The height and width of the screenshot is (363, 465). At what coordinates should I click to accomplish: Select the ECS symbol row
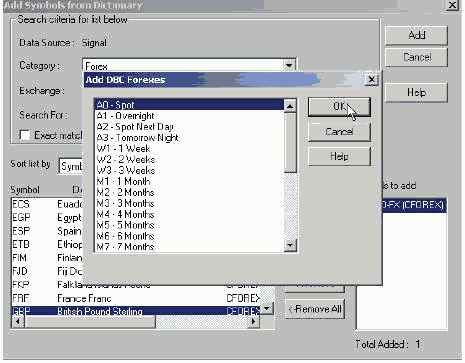47,204
